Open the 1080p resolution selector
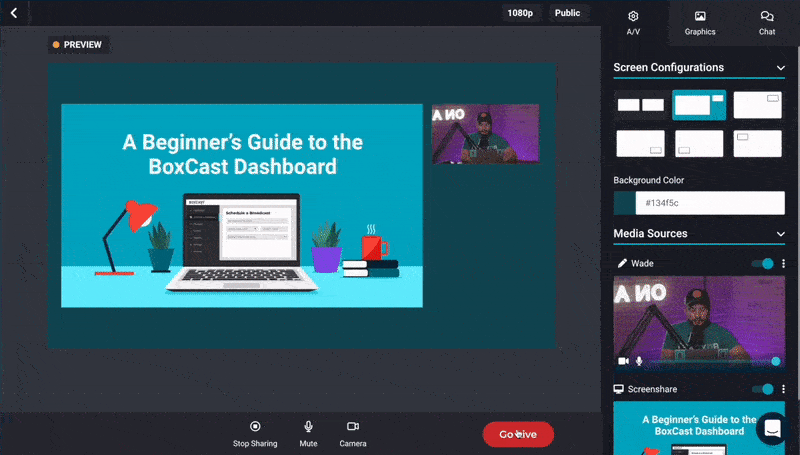Image resolution: width=800 pixels, height=455 pixels. tap(520, 13)
